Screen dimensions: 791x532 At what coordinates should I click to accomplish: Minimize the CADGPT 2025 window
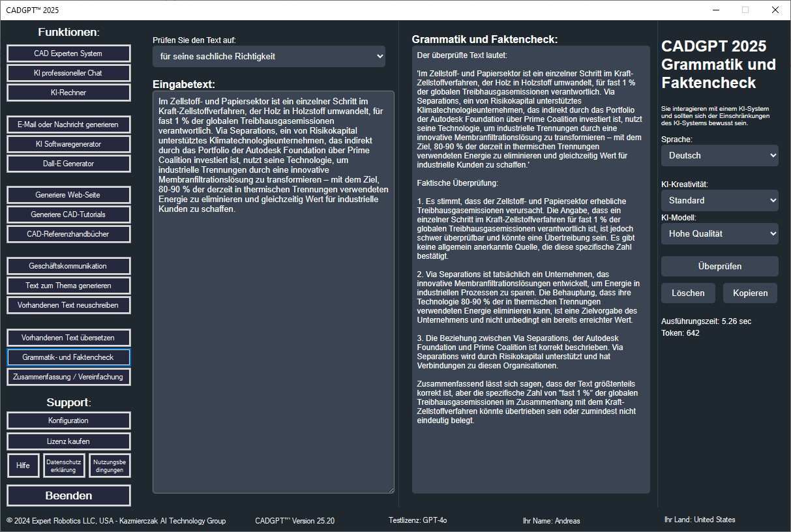point(715,10)
